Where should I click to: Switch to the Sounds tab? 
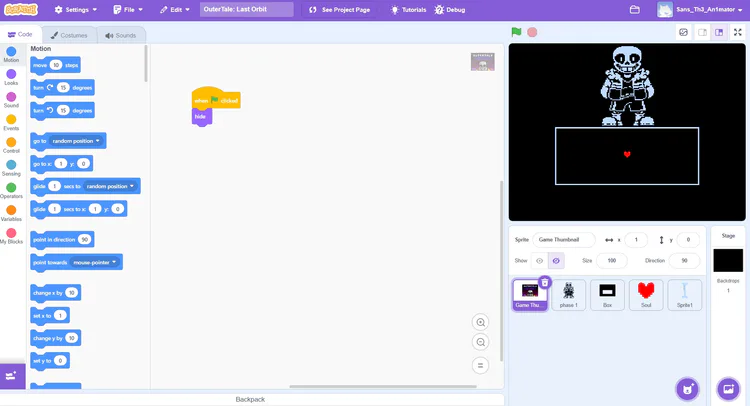click(x=121, y=35)
